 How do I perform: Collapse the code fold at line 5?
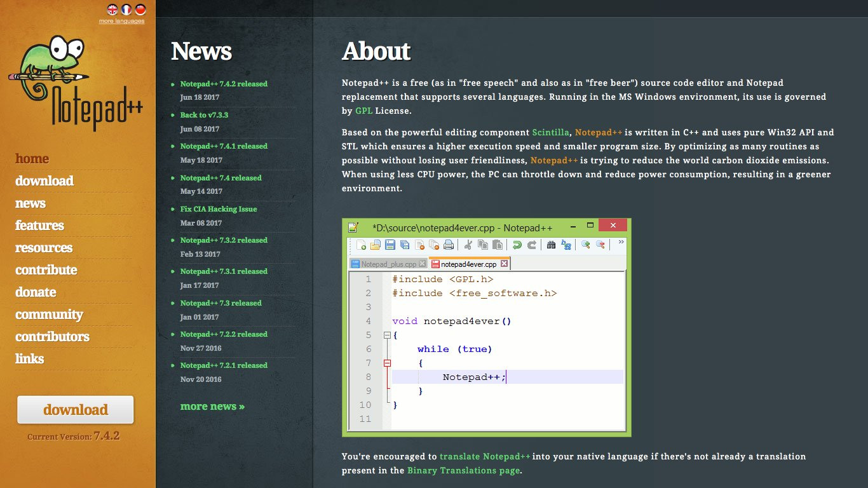coord(386,334)
